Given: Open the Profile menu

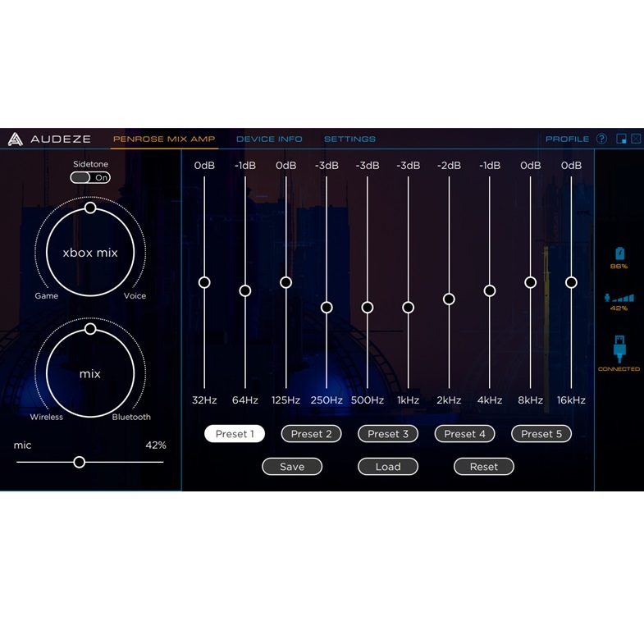Looking at the screenshot, I should [x=567, y=139].
